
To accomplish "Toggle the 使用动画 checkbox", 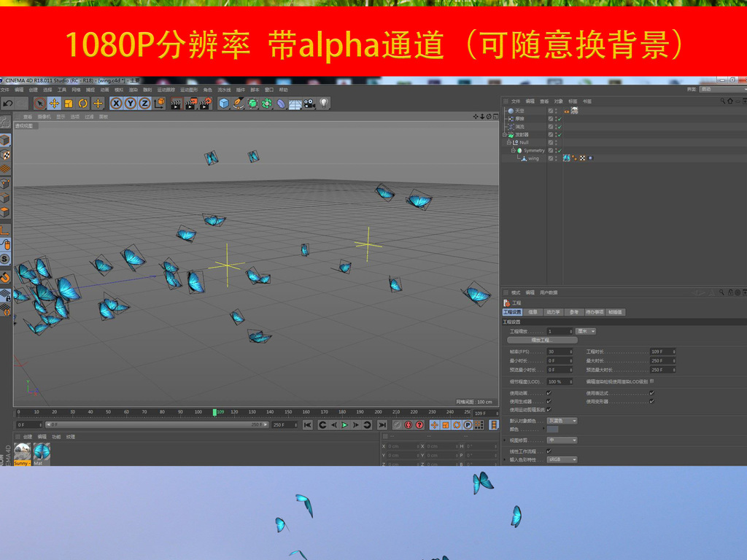I will pos(549,393).
